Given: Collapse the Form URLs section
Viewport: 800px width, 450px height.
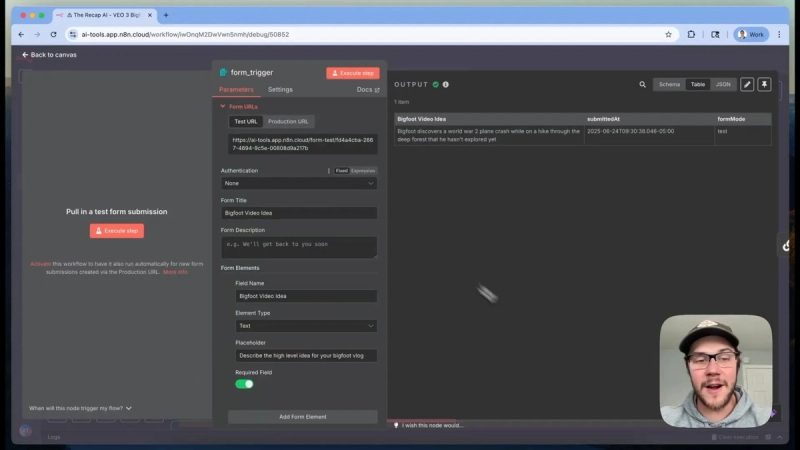Looking at the screenshot, I should tap(239, 107).
